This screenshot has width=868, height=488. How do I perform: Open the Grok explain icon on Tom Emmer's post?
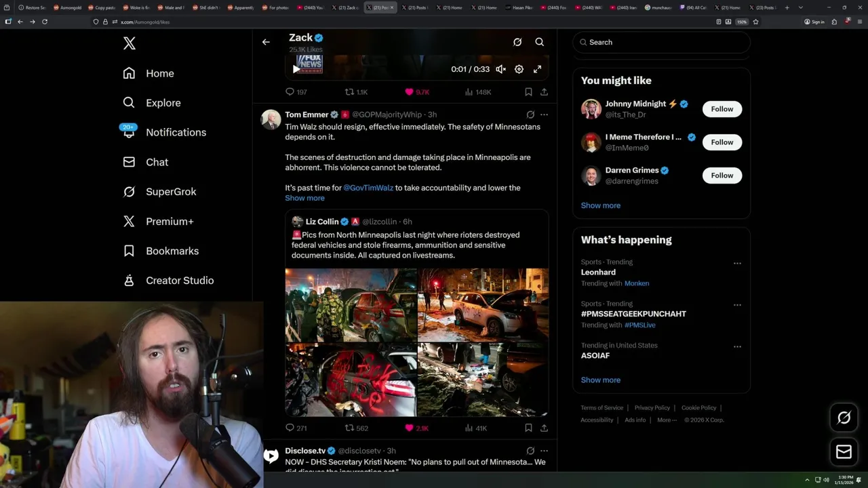(530, 115)
